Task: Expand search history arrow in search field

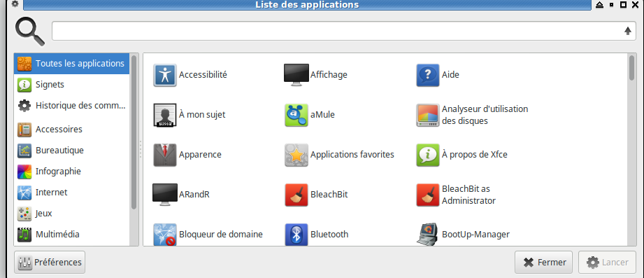Action: 628,31
